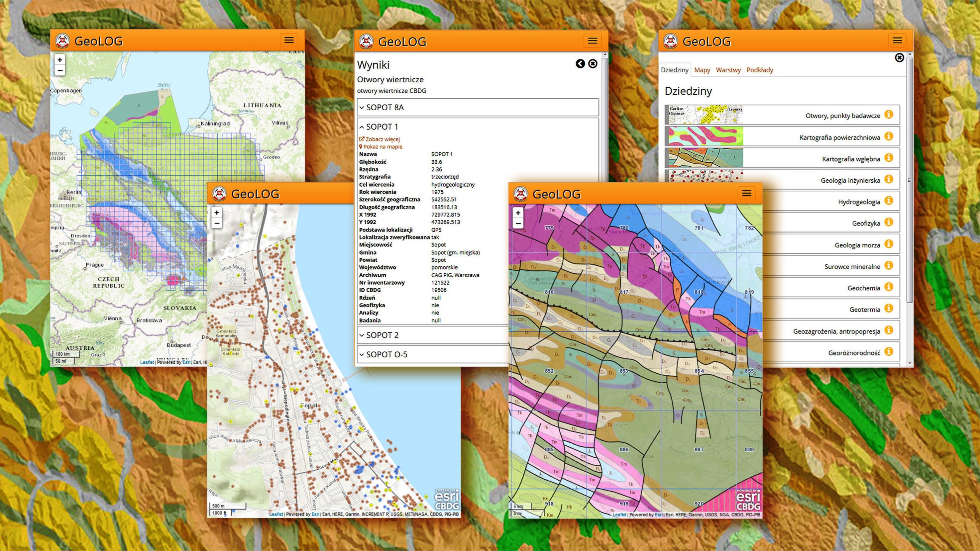
Task: Expand the SOPOT 8A result
Action: (478, 107)
